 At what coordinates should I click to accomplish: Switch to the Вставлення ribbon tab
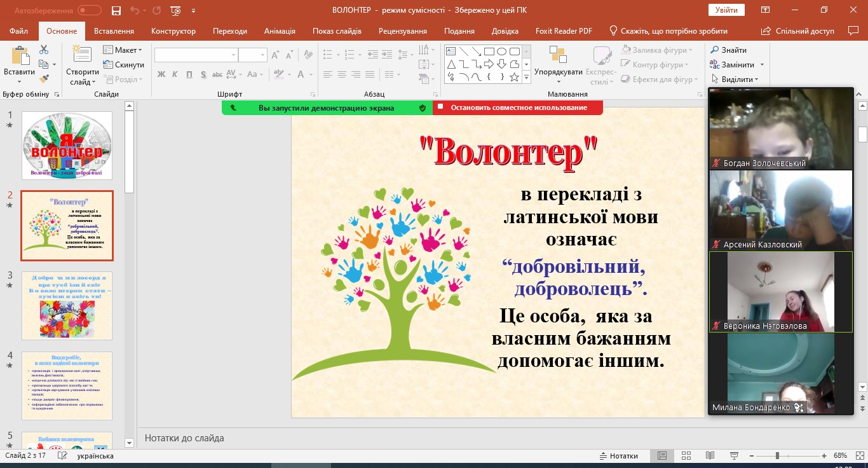(114, 31)
